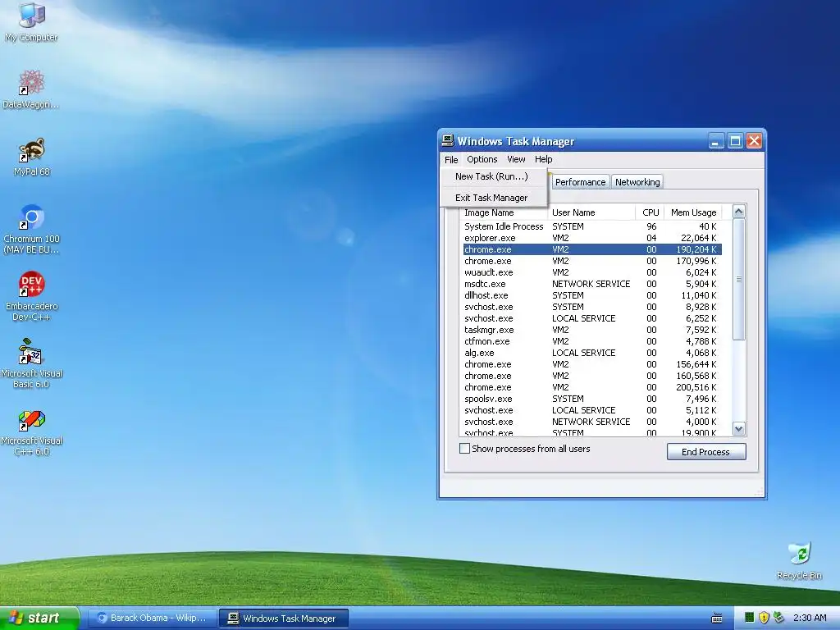Viewport: 840px width, 630px height.
Task: Sort processes by User Name column
Action: coord(591,212)
